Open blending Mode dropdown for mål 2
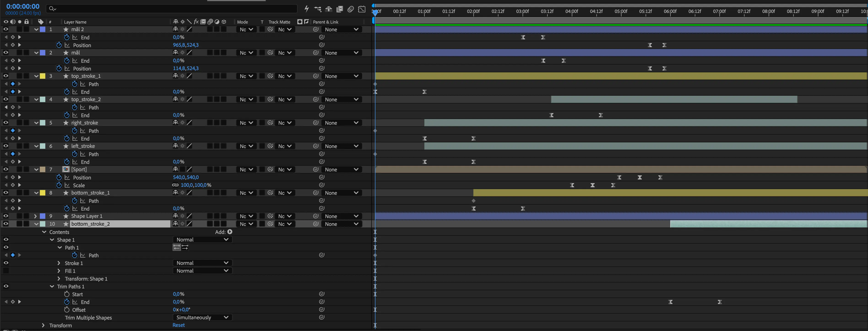Viewport: 868px width, 331px height. tap(246, 29)
